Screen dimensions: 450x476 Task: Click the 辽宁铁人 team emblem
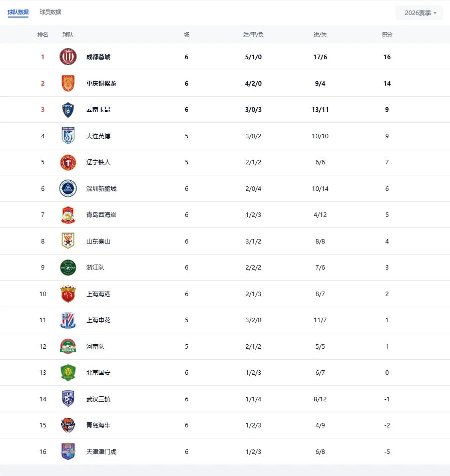point(68,162)
